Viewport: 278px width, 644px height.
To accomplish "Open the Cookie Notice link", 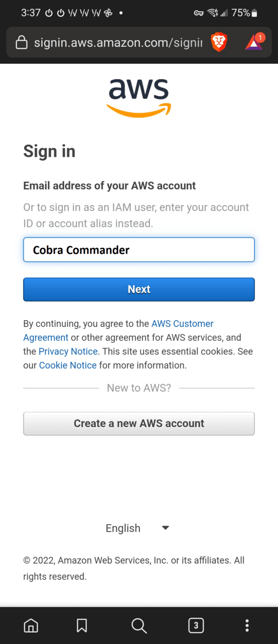I will pos(67,365).
